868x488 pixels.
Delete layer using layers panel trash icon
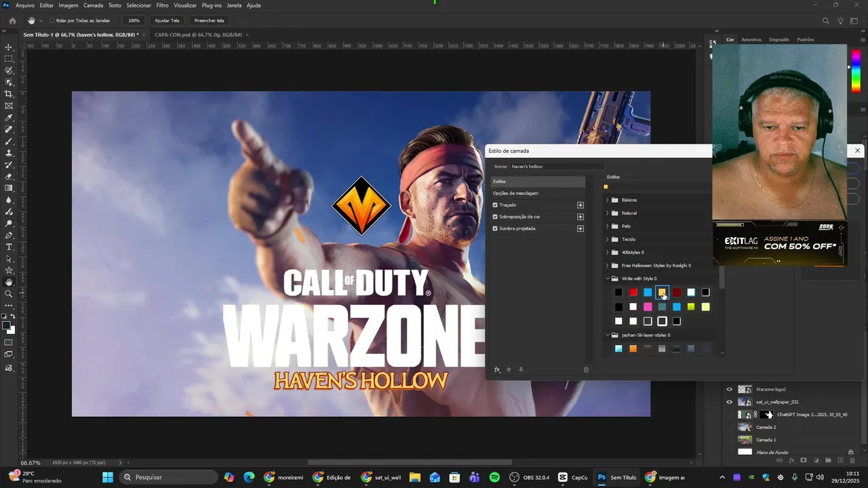tap(852, 460)
